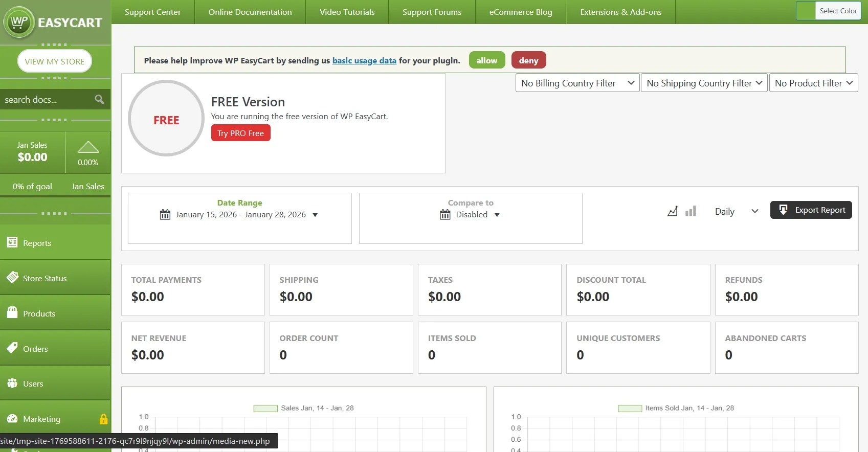Expand the Compare to Disabled arrow

[497, 215]
